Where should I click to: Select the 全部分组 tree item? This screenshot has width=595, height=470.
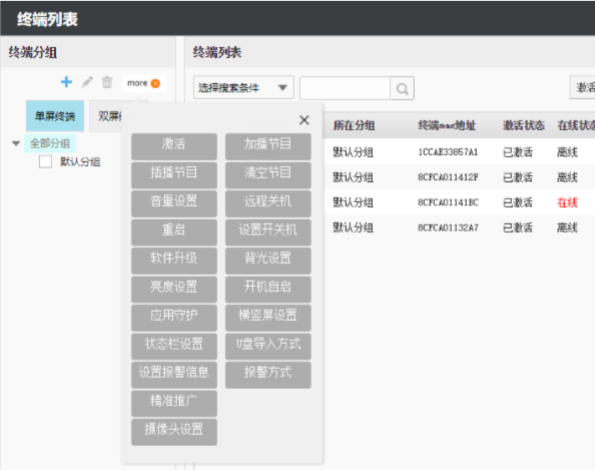pyautogui.click(x=50, y=143)
